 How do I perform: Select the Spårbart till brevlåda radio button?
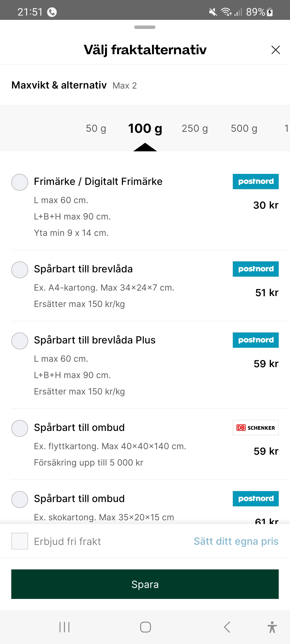point(20,270)
